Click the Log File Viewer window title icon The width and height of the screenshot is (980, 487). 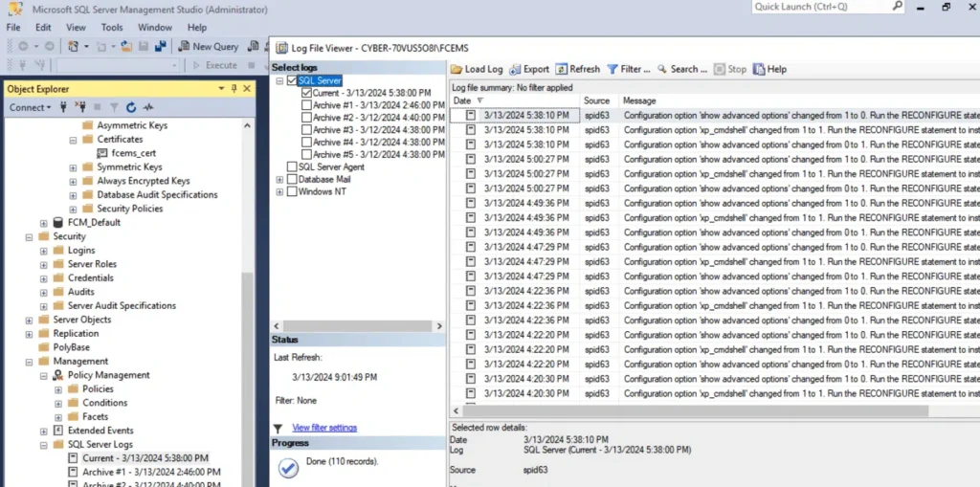point(281,48)
